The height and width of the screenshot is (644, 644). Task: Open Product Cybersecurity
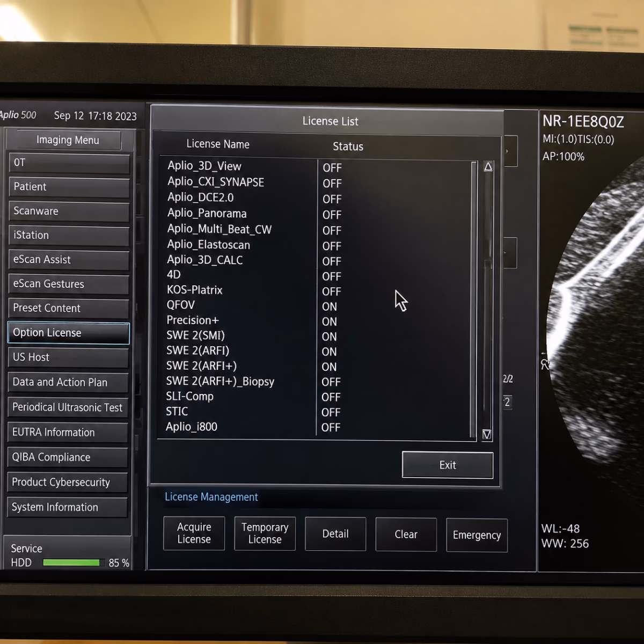(x=68, y=482)
